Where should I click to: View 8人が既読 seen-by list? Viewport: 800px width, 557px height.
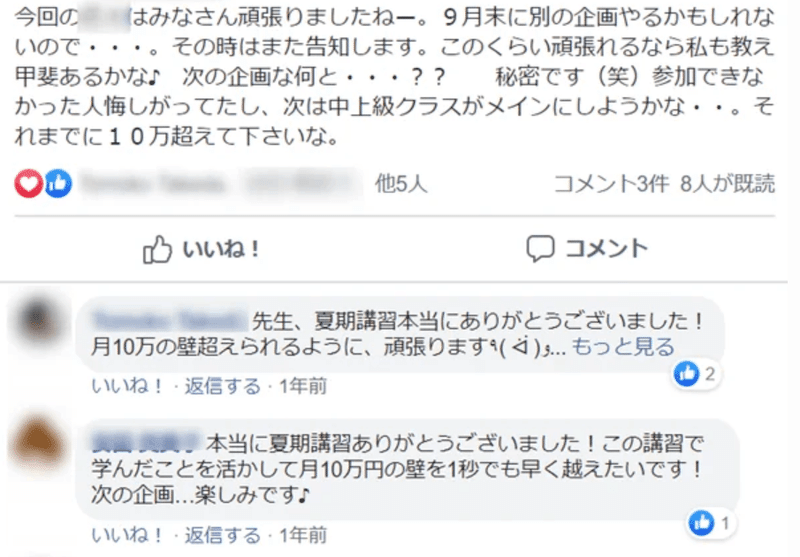(x=727, y=184)
